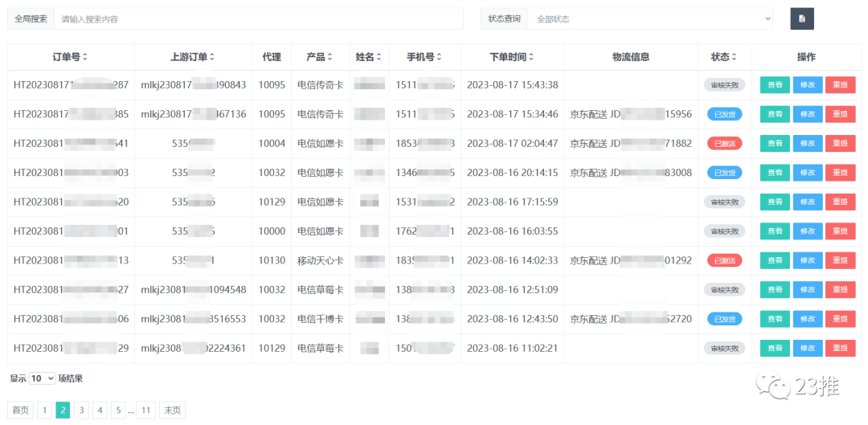Click 查看 for order at 15:43:38

point(775,85)
